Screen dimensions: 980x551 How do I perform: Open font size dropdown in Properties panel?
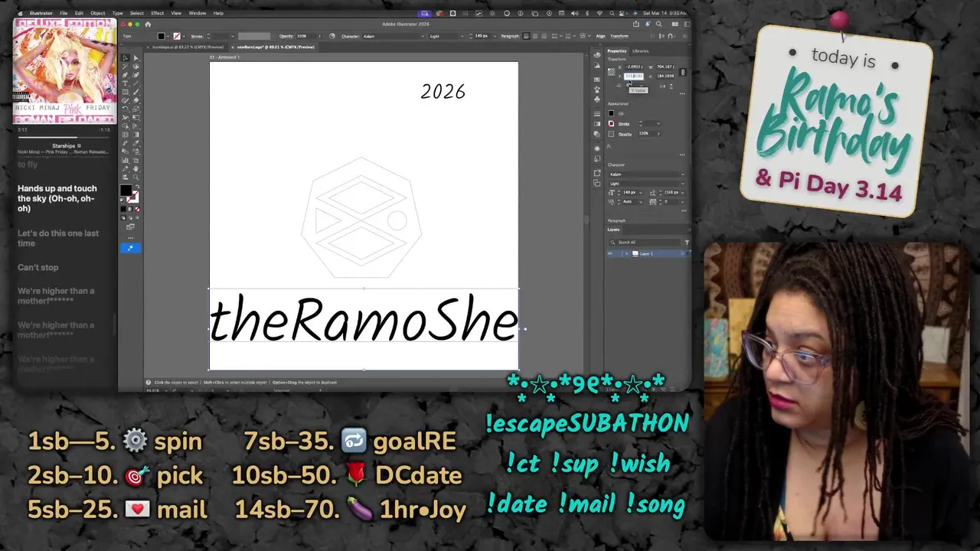(641, 193)
